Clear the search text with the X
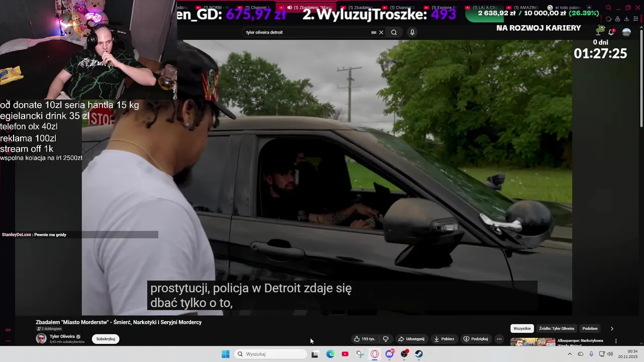The width and height of the screenshot is (644, 362). (x=381, y=32)
